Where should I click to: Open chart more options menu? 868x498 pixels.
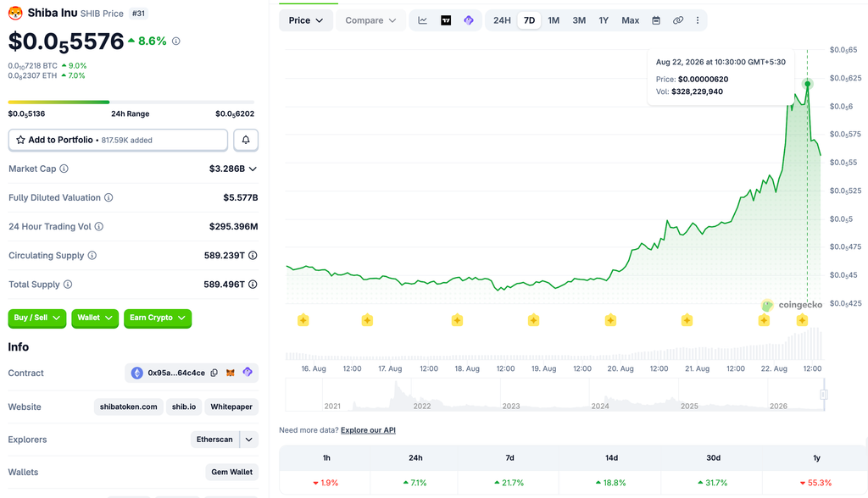[x=698, y=20]
